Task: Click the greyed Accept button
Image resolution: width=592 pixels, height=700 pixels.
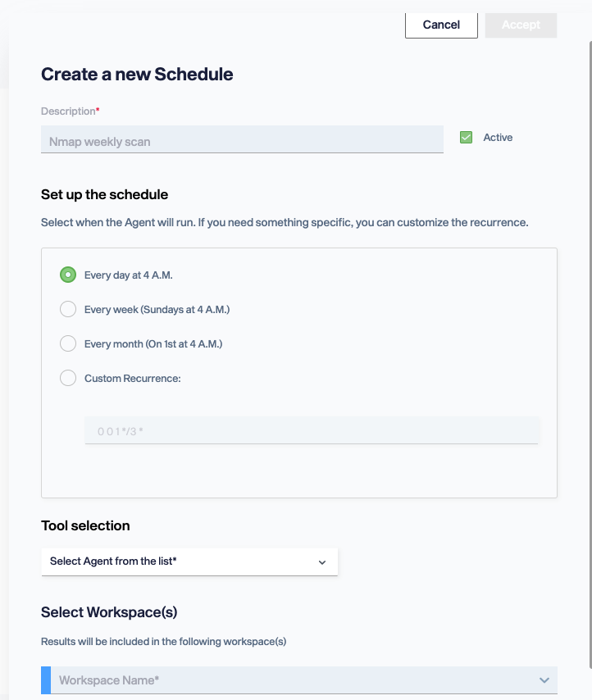Action: [x=521, y=25]
